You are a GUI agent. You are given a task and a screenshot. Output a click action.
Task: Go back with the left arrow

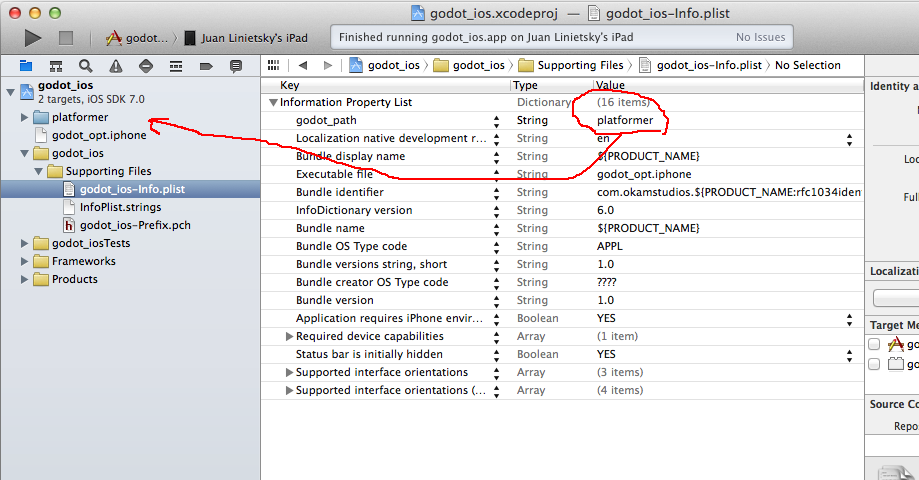point(303,65)
